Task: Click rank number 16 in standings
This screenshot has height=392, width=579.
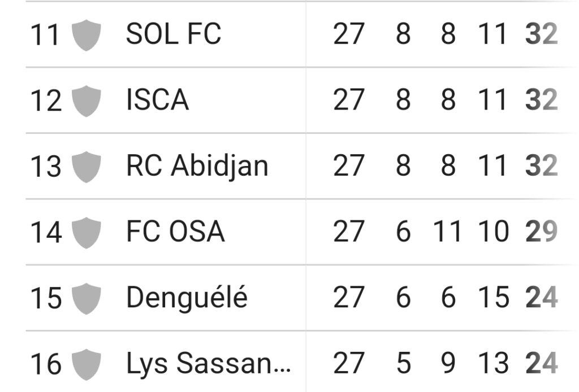Action: (46, 364)
